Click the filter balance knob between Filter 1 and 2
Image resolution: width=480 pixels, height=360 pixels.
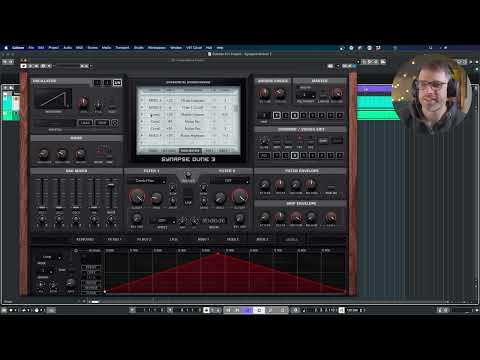[188, 174]
